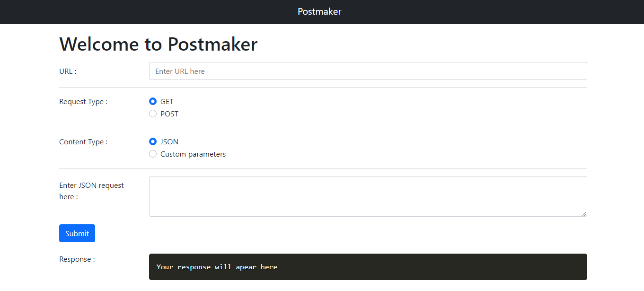644x291 pixels.
Task: Click the 'Custom parameters' label text
Action: click(x=193, y=154)
